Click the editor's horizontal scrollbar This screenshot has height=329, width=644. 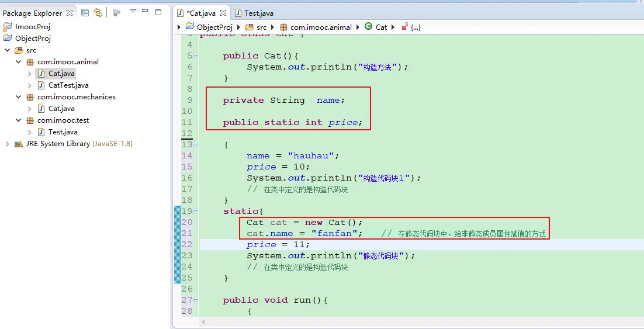point(409,322)
